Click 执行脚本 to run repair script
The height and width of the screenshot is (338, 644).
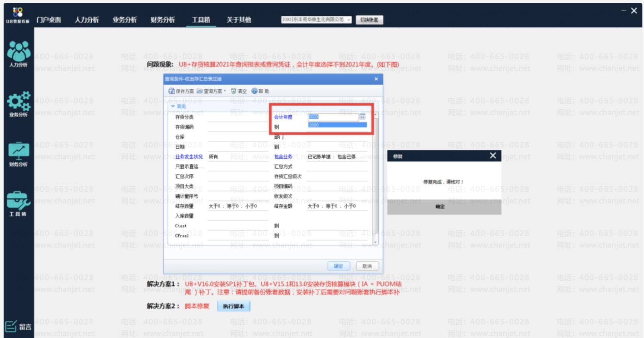[234, 306]
